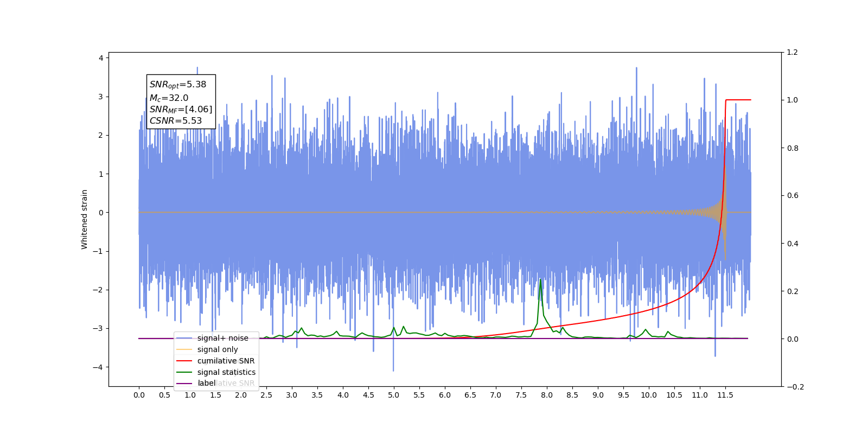Click the x-axis tick label 0.0

[139, 395]
